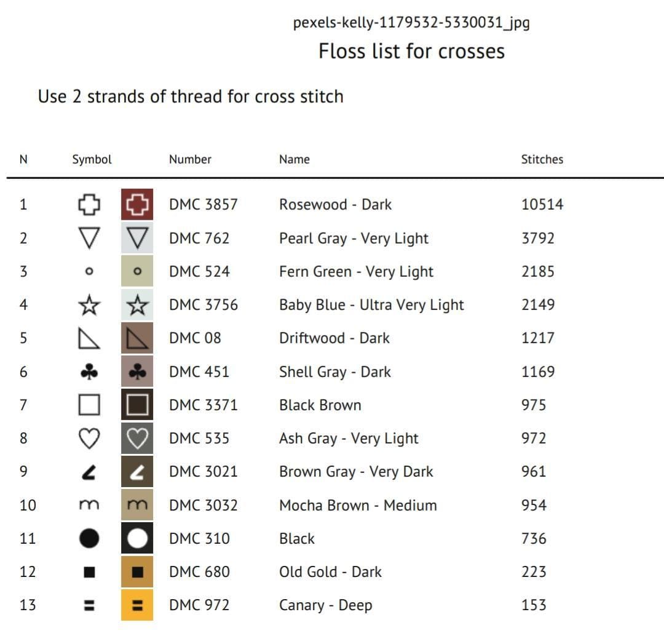
Task: Click the pexels-kelly file name title
Action: click(411, 23)
